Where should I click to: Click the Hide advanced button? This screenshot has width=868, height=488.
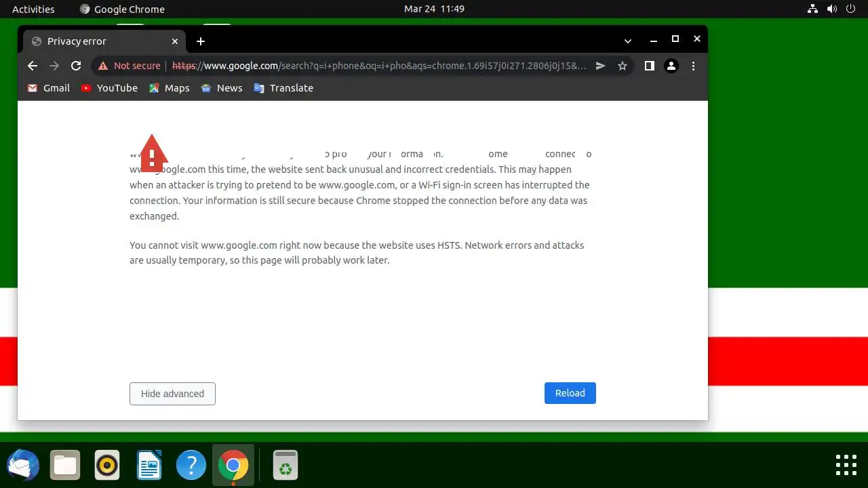(172, 394)
